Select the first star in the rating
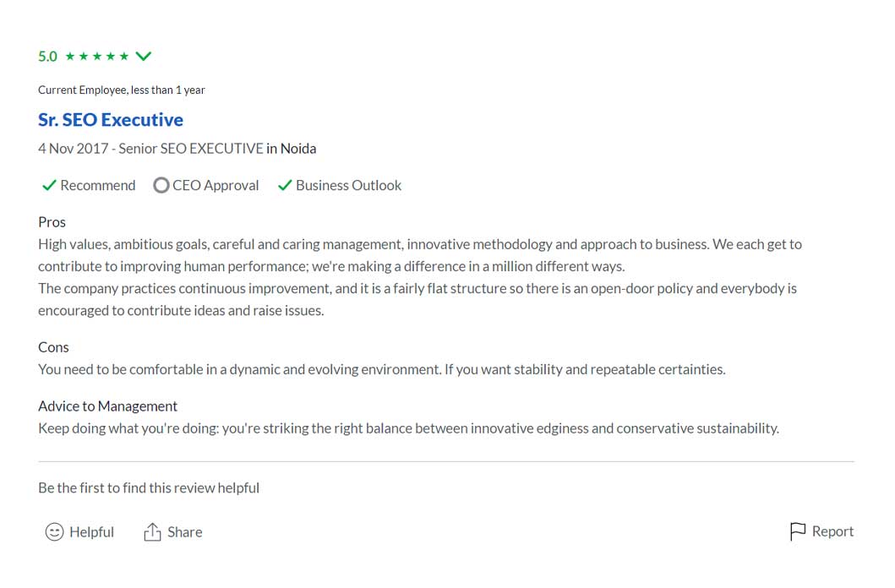 (70, 57)
